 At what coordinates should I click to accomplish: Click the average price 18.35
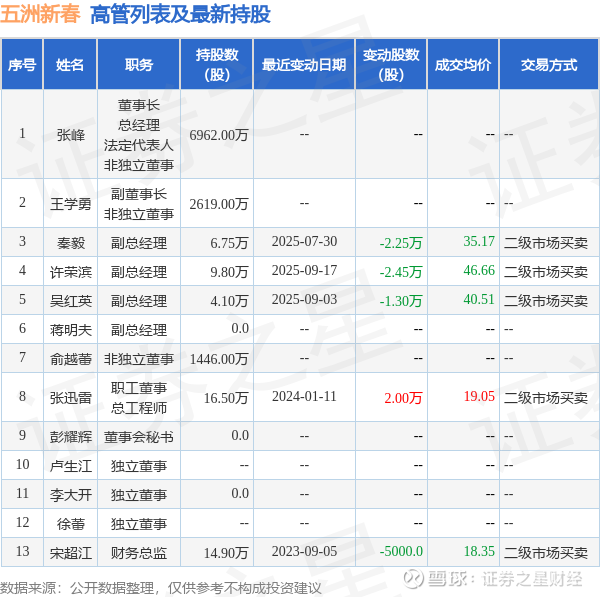[479, 551]
